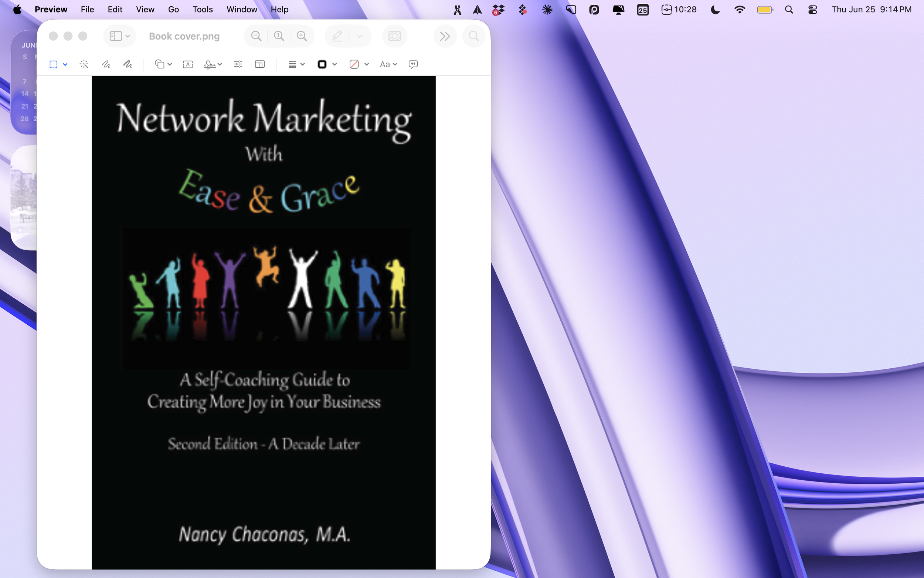Open the image description speech bubble tool

pos(413,64)
